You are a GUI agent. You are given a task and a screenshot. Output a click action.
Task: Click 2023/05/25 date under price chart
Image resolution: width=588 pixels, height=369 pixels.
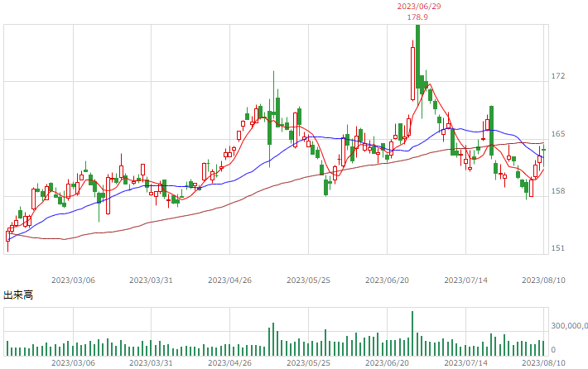tap(308, 280)
